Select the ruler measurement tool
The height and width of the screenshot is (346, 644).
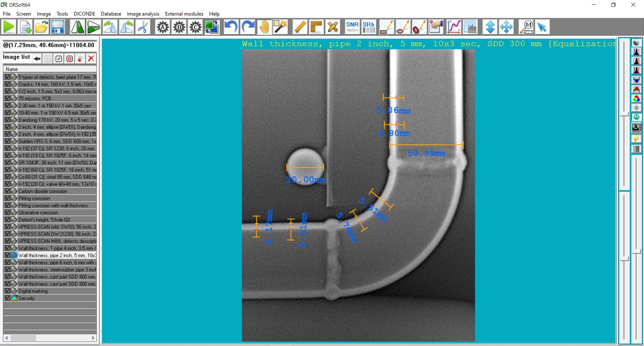[x=300, y=27]
